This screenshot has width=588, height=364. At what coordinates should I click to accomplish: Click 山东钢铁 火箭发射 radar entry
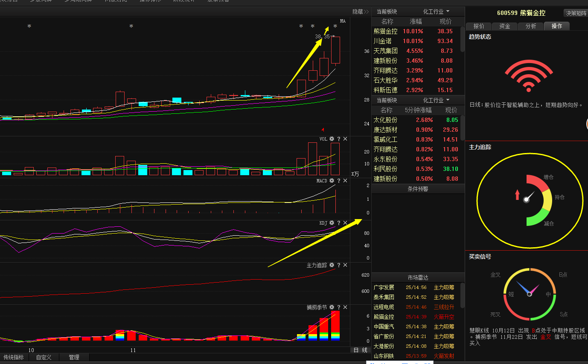[x=416, y=356]
